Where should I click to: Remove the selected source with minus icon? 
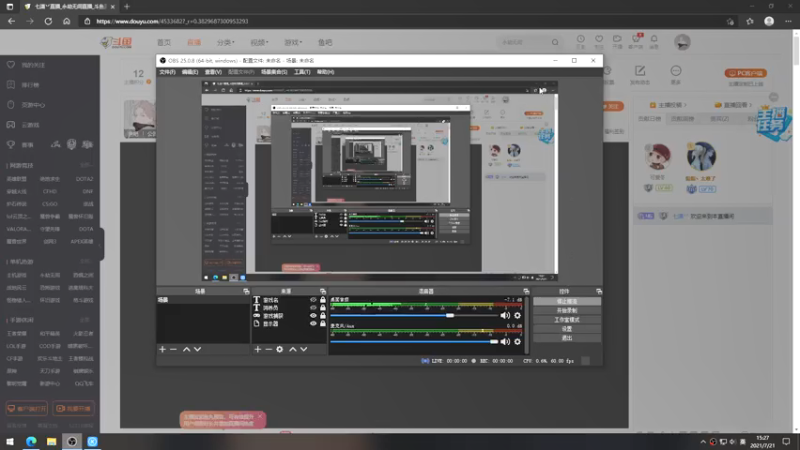268,349
